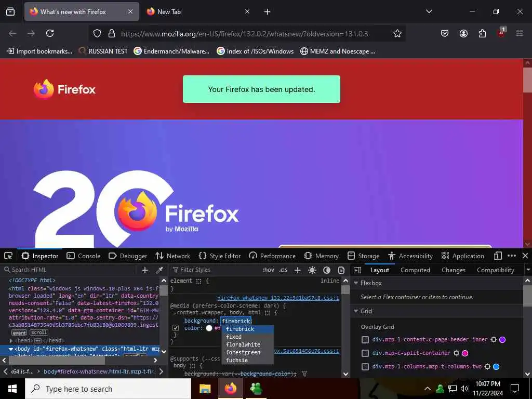Toggle the color property checkbox in Rules
Viewport: 532px width, 399px height.
click(176, 328)
